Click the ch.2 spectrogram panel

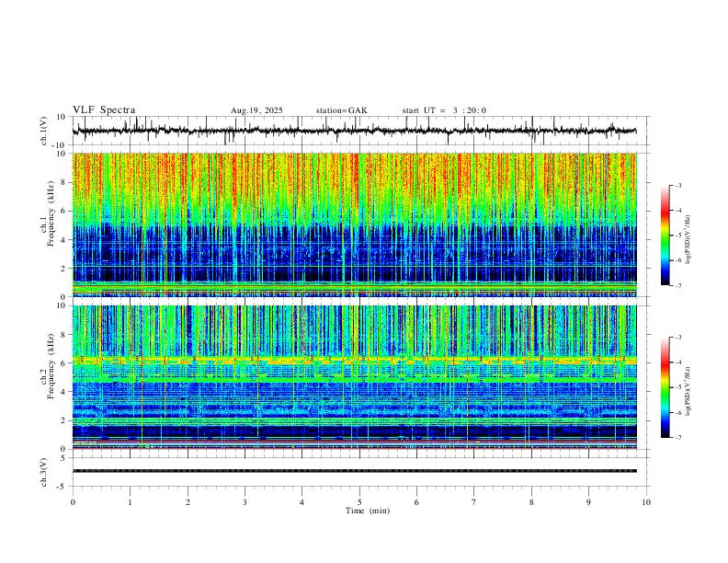(x=355, y=377)
